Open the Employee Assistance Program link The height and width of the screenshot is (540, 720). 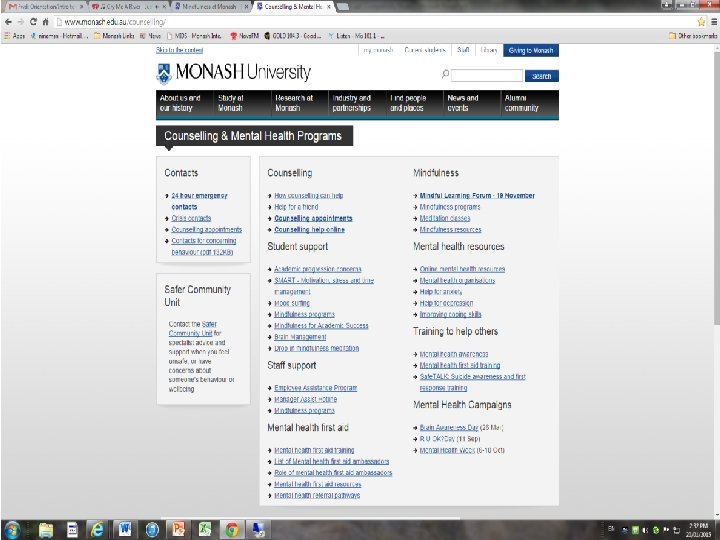[315, 388]
